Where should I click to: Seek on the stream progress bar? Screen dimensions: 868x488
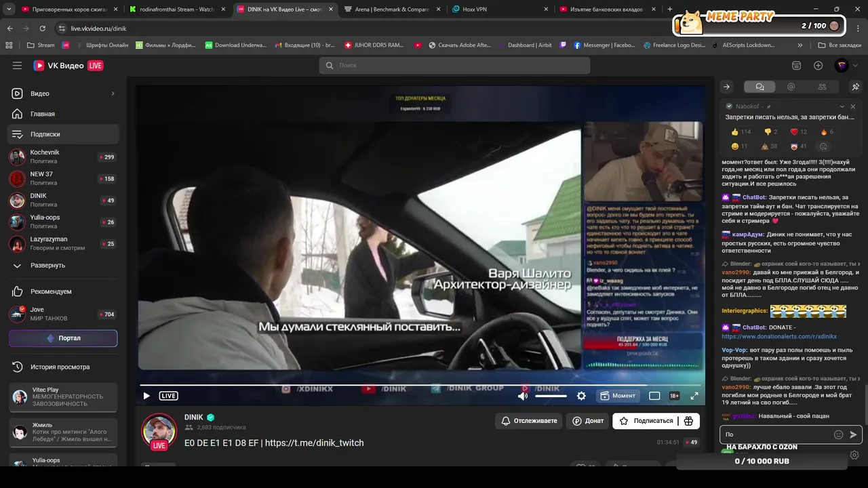[x=422, y=385]
